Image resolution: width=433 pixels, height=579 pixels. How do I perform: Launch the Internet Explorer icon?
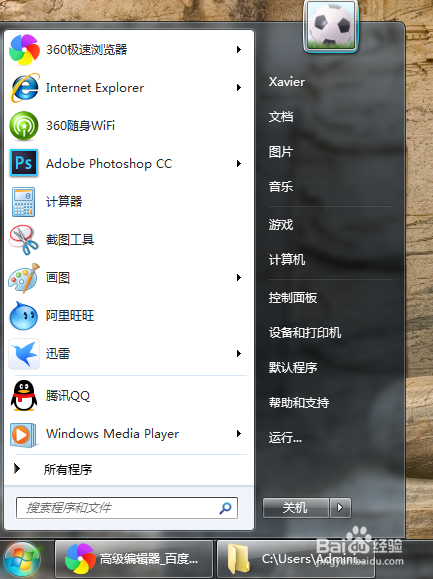click(24, 88)
